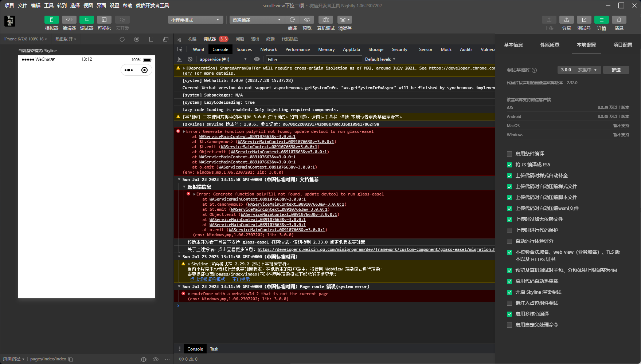Open the 3.0.0 base library dropdown
The width and height of the screenshot is (641, 364).
pos(579,70)
